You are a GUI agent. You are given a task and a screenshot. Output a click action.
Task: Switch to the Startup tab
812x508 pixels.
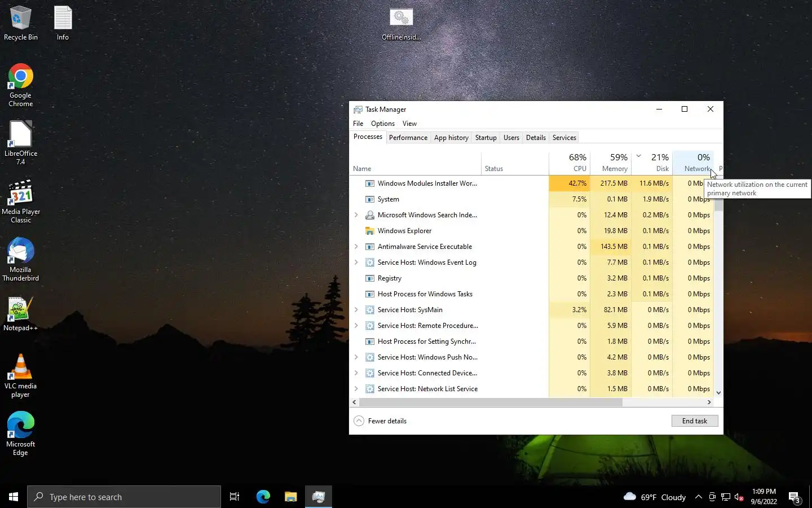tap(486, 138)
